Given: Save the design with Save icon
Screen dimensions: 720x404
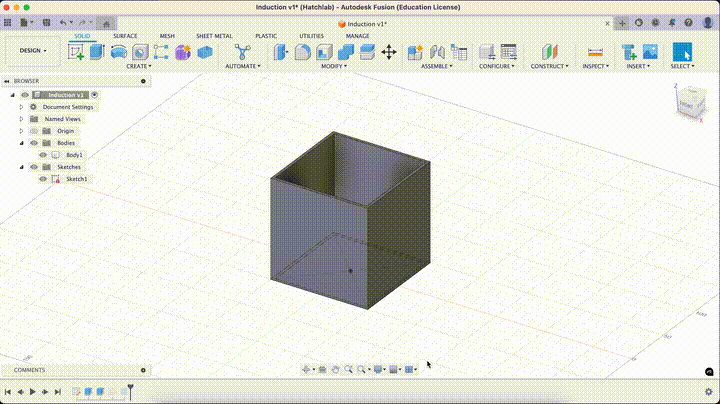Looking at the screenshot, I should click(x=46, y=22).
